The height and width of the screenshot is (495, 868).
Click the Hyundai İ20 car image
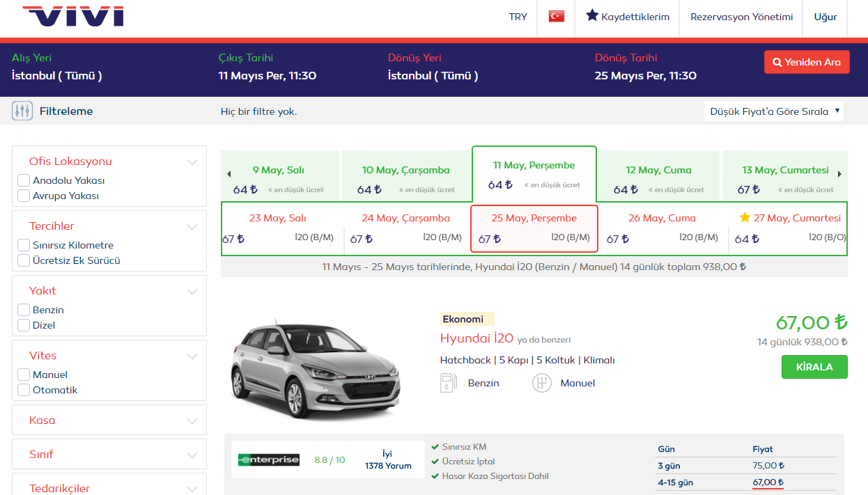pyautogui.click(x=316, y=369)
